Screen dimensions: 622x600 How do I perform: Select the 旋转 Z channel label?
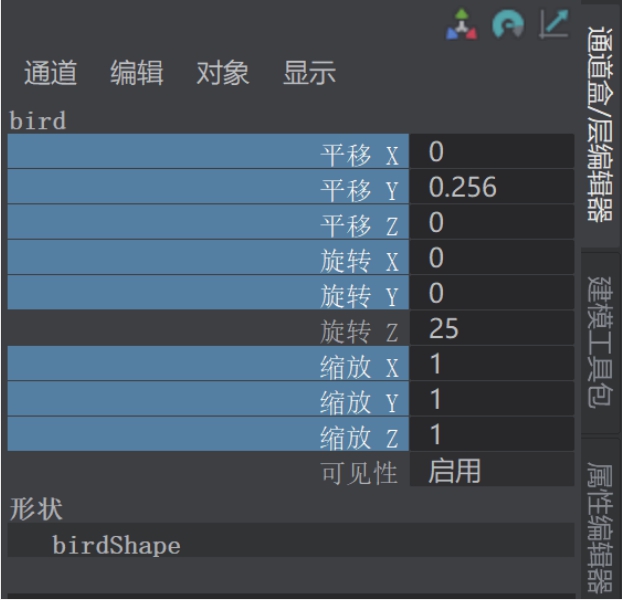[x=359, y=330]
